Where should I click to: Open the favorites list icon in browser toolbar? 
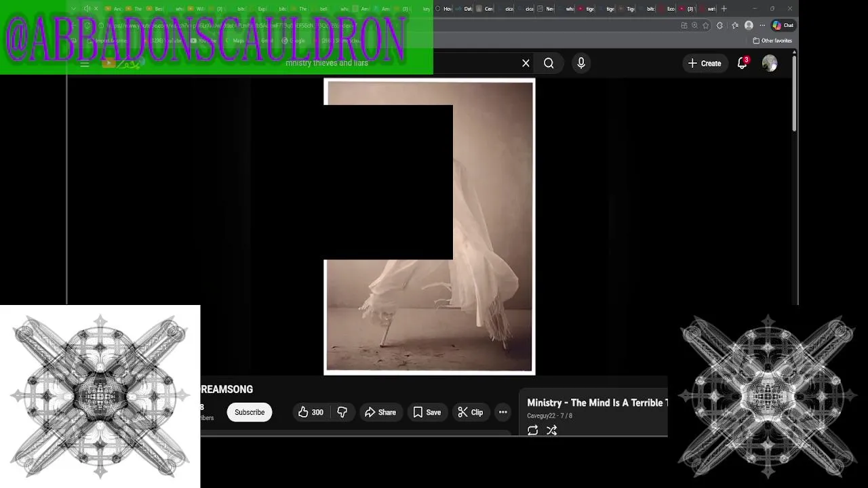coord(735,25)
